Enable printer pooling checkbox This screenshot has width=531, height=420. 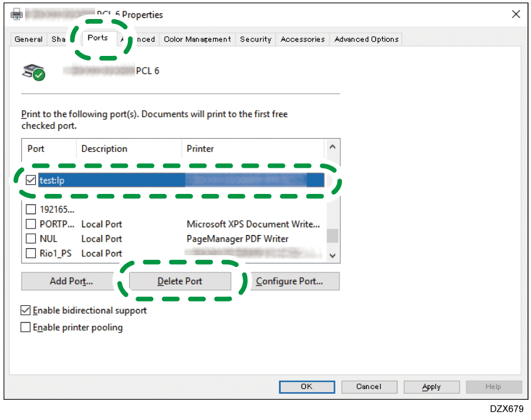26,327
